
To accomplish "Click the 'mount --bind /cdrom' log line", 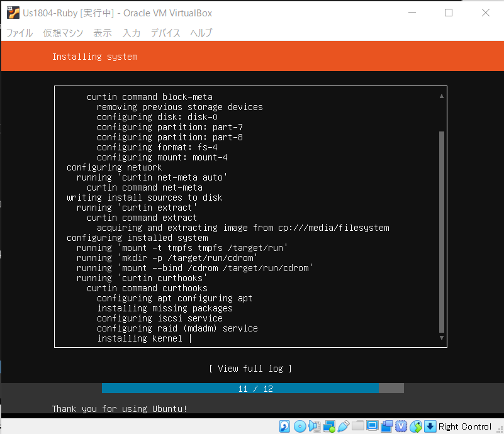I will pos(194,268).
